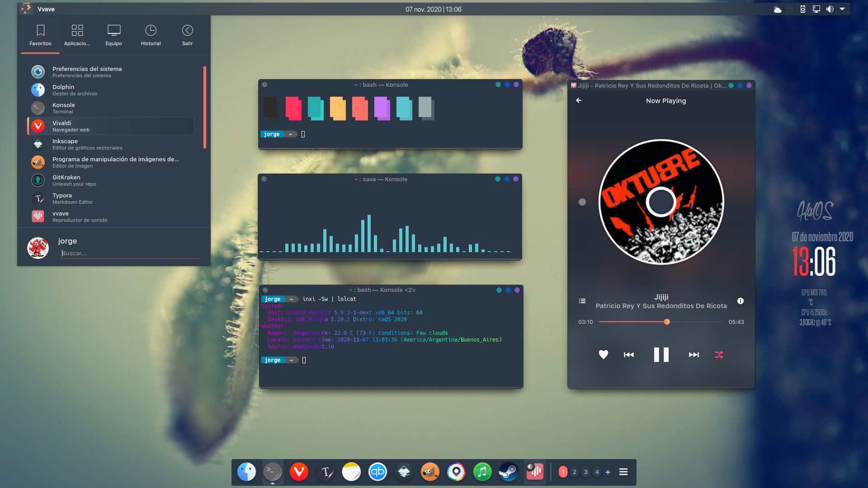The height and width of the screenshot is (488, 868).
Task: Click Salir in the application launcher
Action: (187, 35)
